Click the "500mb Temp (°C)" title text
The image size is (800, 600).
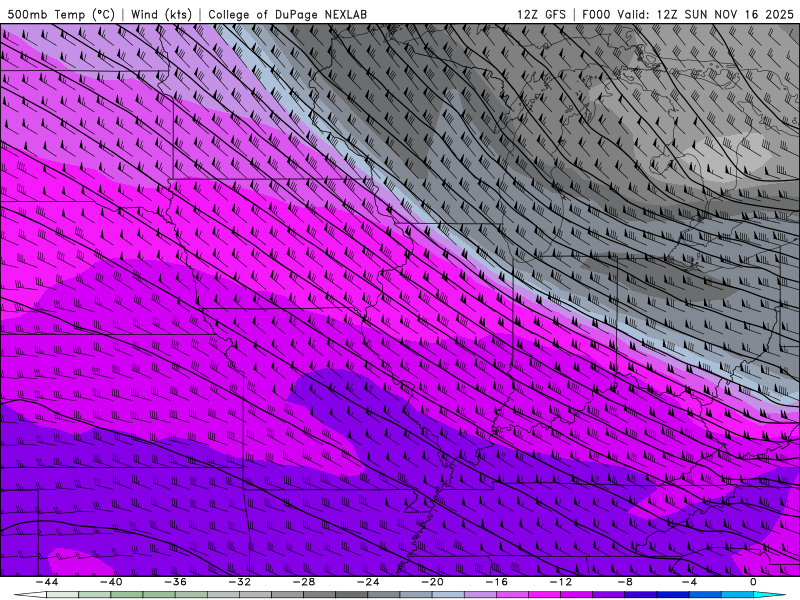coord(61,15)
